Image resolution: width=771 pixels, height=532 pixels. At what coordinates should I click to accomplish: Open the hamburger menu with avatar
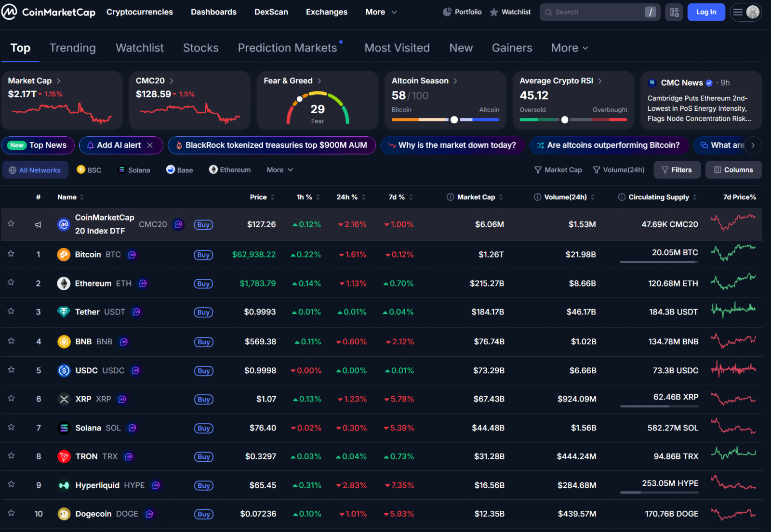(x=745, y=12)
